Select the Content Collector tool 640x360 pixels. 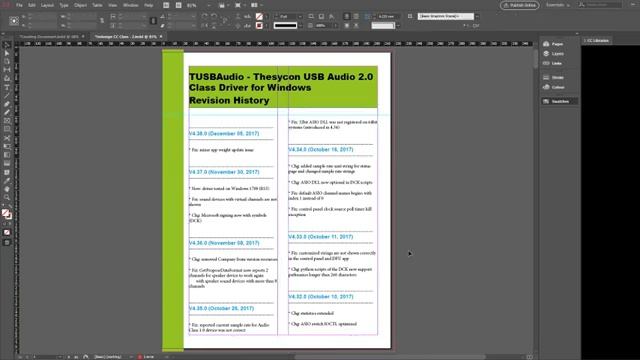pyautogui.click(x=7, y=78)
